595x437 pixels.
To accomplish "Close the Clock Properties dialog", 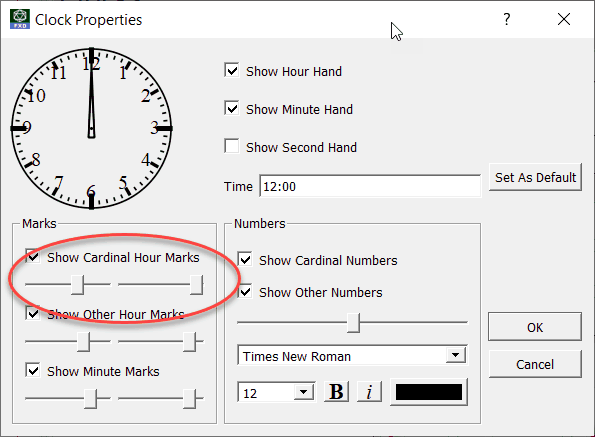I will tap(564, 19).
